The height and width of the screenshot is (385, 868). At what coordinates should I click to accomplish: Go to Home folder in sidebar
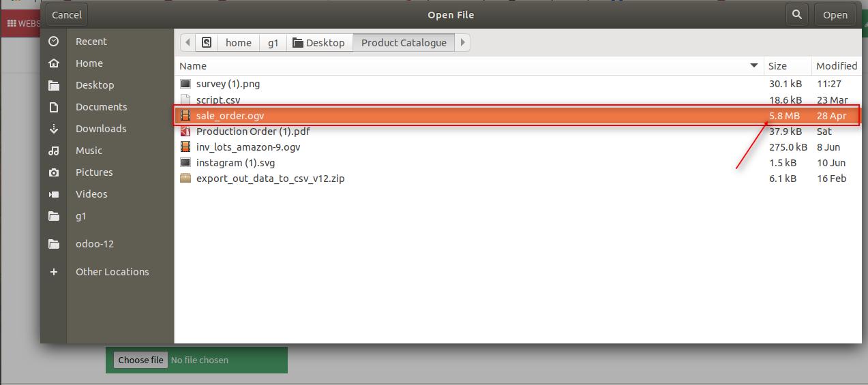coord(89,63)
